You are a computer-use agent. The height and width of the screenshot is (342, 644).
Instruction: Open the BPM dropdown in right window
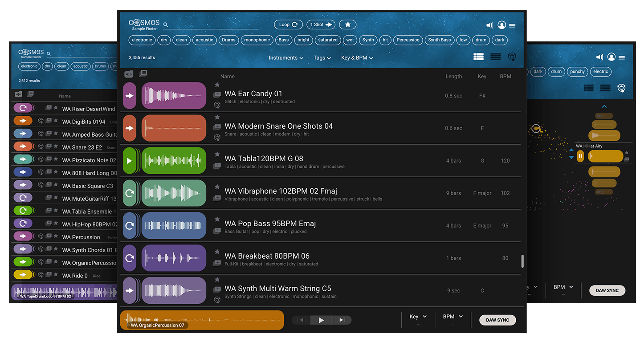pos(563,287)
